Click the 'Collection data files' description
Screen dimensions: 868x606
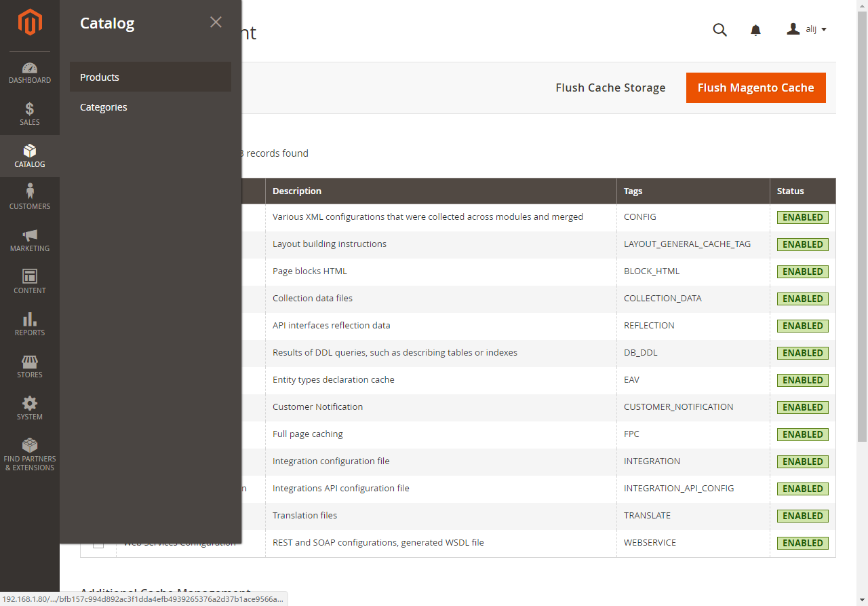click(313, 298)
